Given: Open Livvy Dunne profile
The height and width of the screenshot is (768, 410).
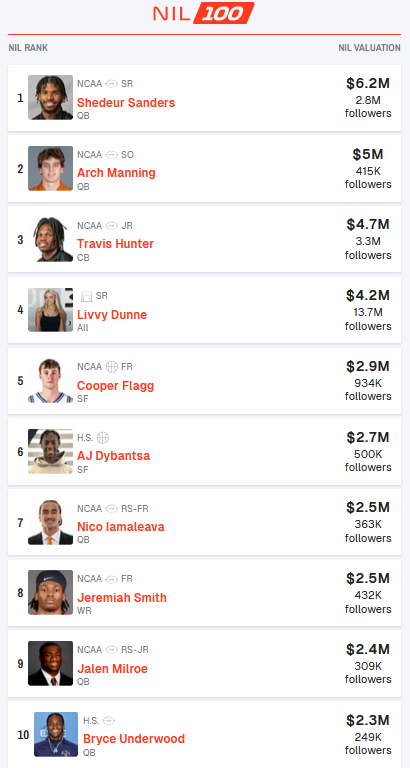Looking at the screenshot, I should [112, 314].
